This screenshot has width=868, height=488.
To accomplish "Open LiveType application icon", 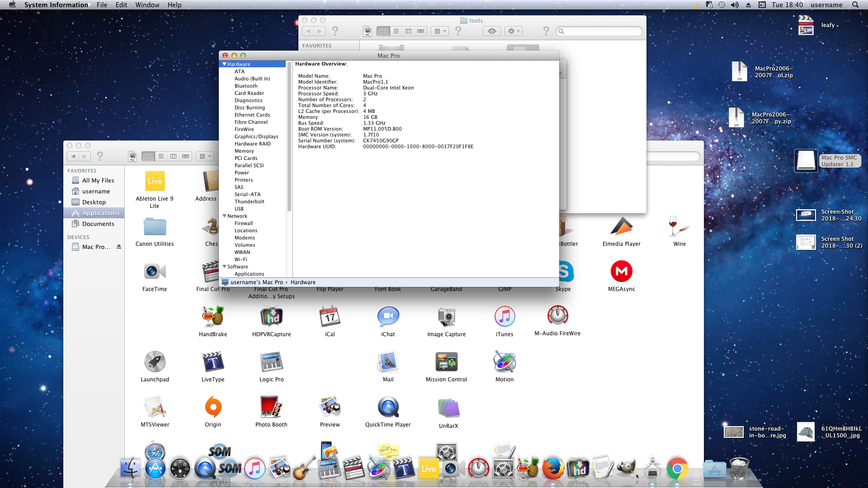I will point(213,361).
